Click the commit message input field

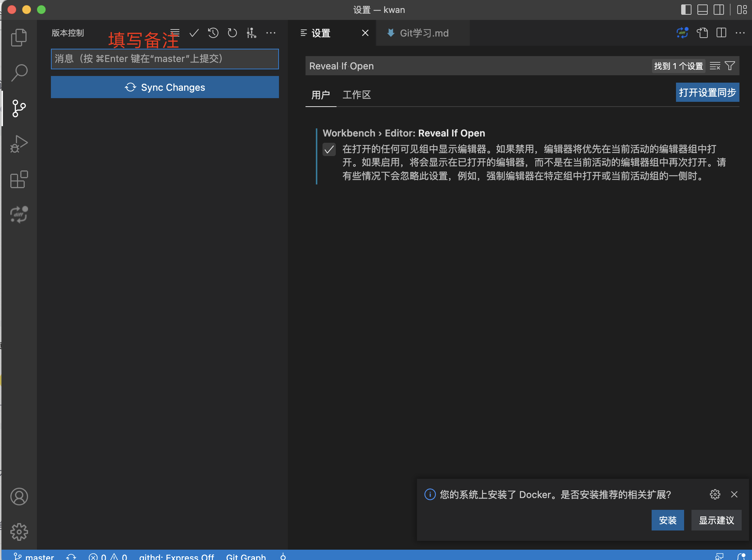tap(165, 58)
